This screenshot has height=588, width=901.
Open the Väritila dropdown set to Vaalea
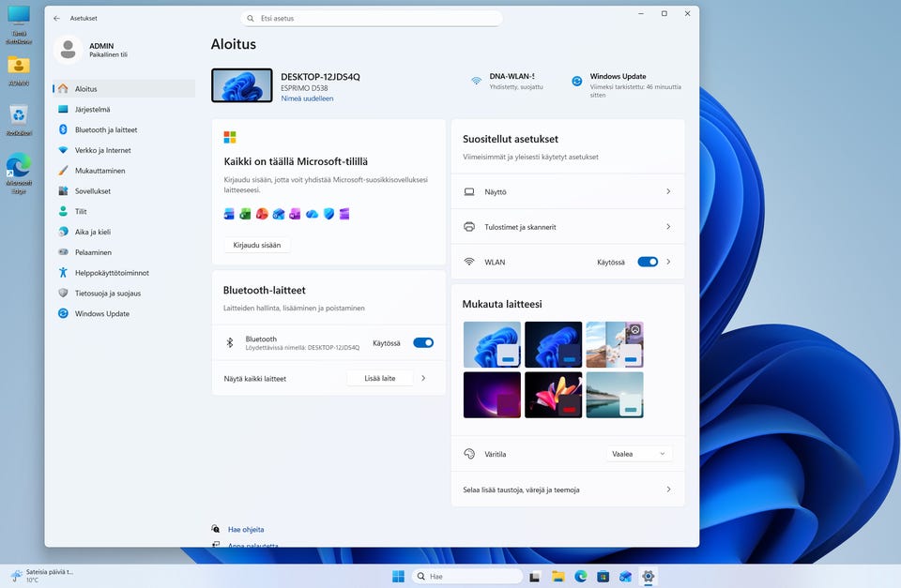tap(639, 454)
